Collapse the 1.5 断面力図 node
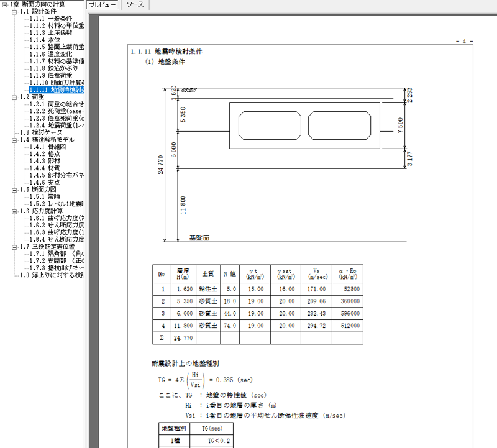The height and width of the screenshot is (448, 497). click(x=14, y=190)
